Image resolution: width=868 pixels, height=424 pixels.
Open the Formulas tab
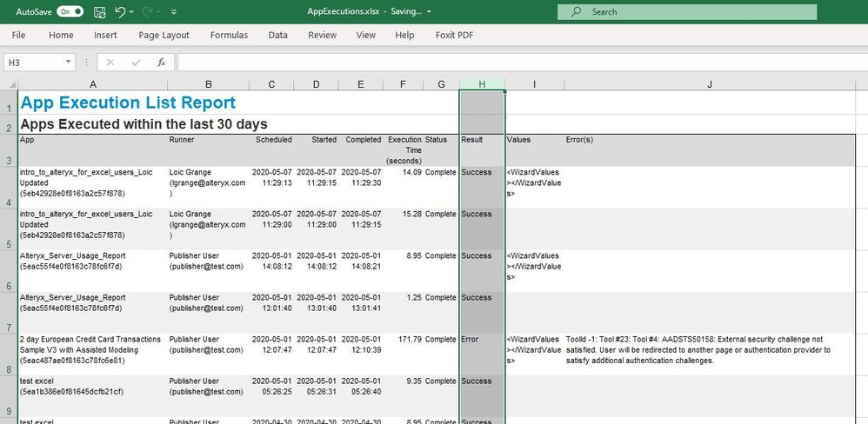[230, 35]
